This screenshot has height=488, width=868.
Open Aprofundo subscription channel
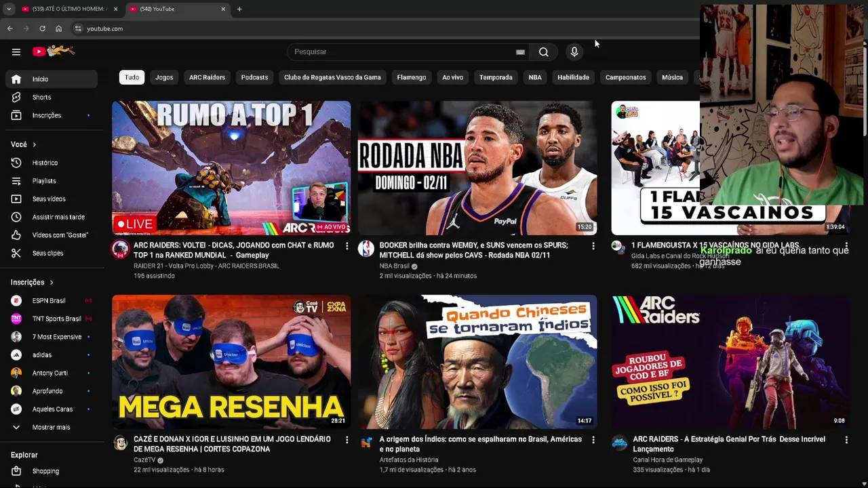[52, 391]
